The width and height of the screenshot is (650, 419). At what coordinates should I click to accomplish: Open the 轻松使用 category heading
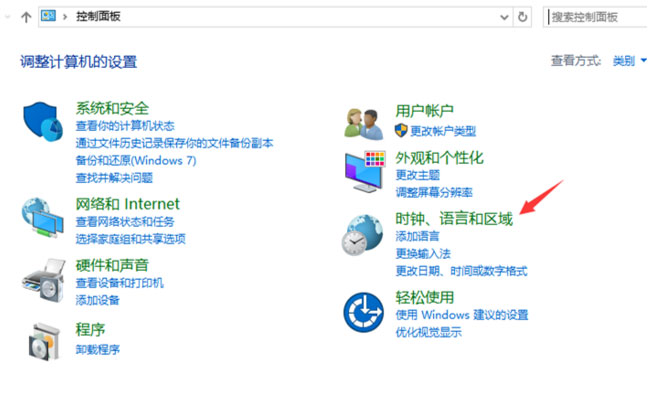[x=424, y=298]
